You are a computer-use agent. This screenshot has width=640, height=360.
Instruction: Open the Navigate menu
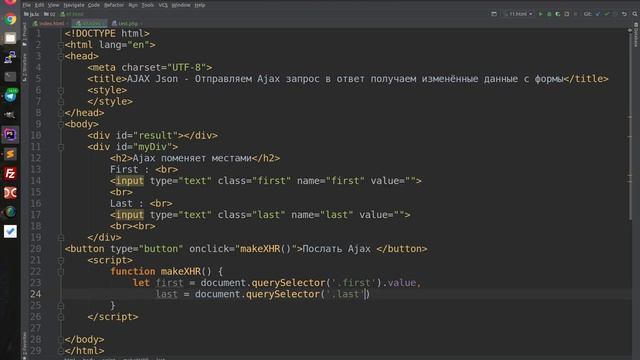click(74, 5)
